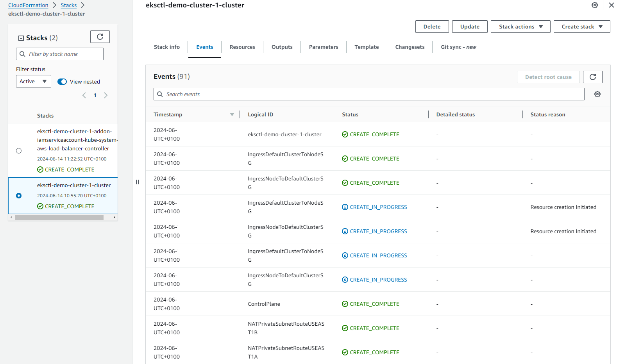Open the Parameters tab
The width and height of the screenshot is (617, 364).
tap(324, 47)
